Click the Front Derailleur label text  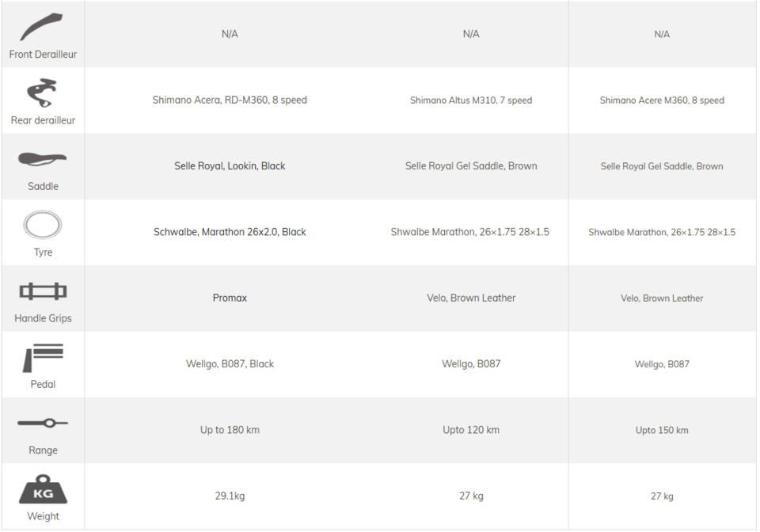click(43, 55)
